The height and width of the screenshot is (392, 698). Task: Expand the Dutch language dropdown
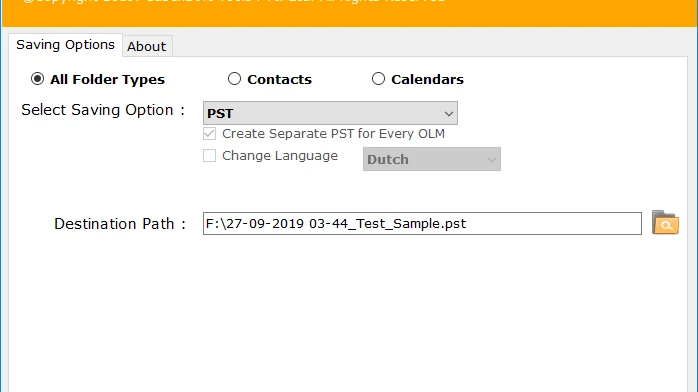[x=432, y=159]
